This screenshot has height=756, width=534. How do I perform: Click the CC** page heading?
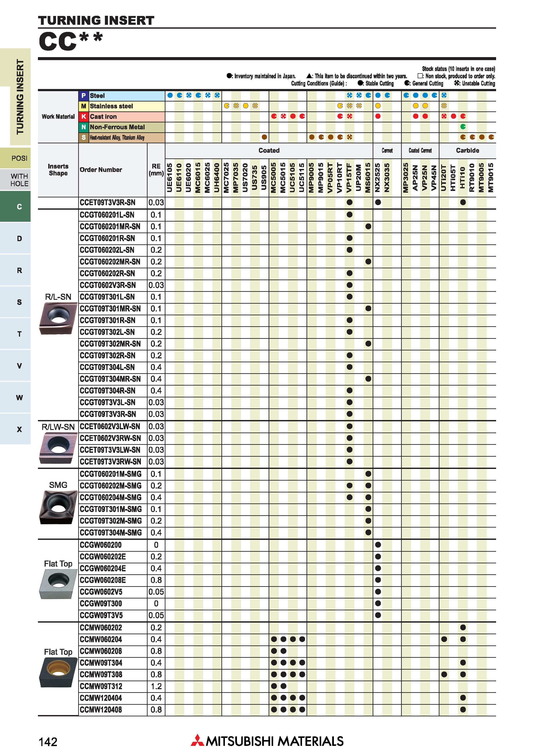[71, 42]
